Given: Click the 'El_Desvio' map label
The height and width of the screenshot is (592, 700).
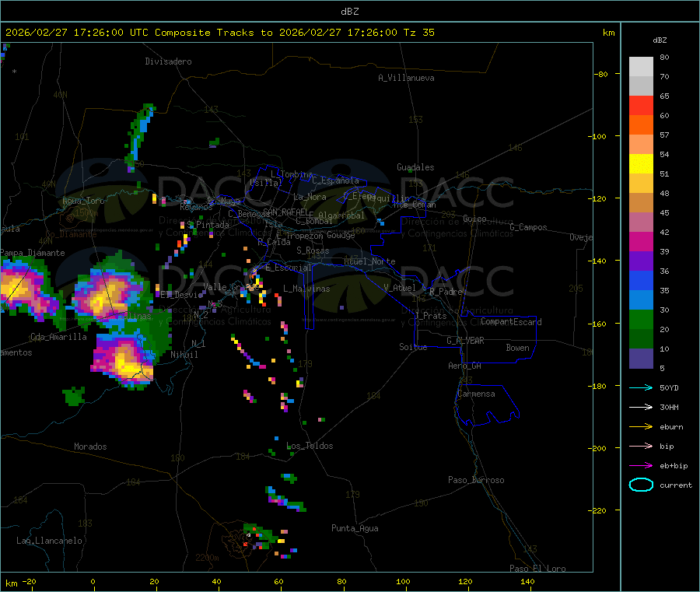Looking at the screenshot, I should 181,295.
